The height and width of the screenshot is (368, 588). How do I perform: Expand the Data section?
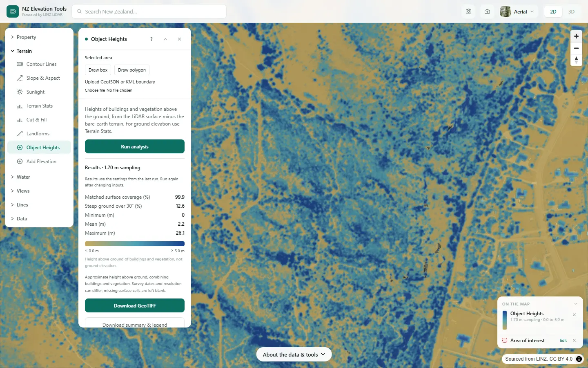coord(39,219)
